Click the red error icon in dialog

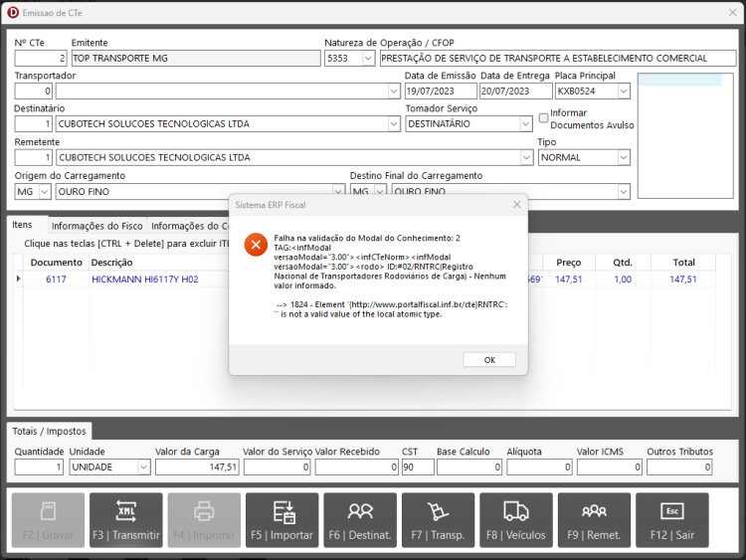pyautogui.click(x=256, y=245)
